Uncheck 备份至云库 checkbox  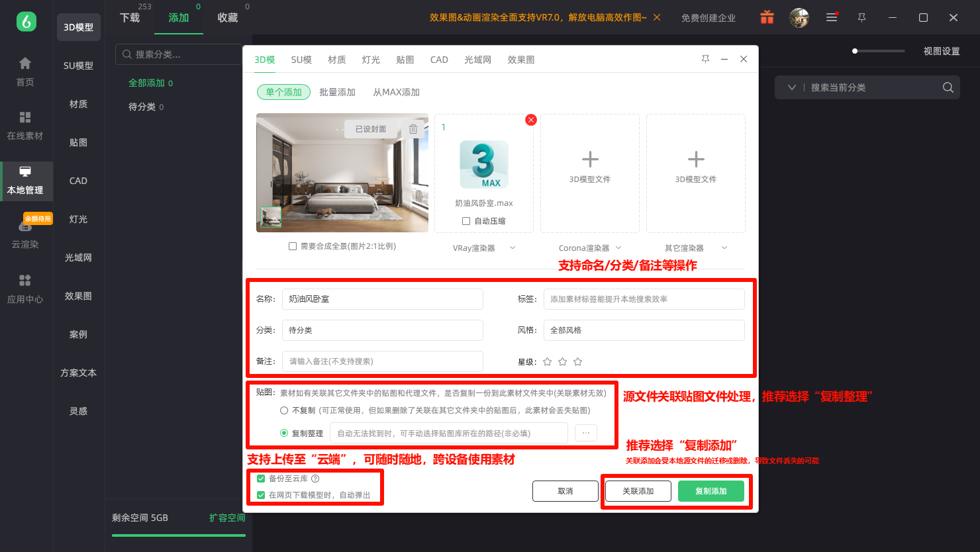(x=261, y=479)
